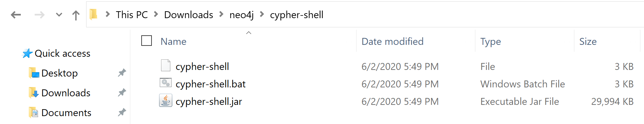Click the address bar folder icon
The image size is (644, 124).
coord(93,15)
